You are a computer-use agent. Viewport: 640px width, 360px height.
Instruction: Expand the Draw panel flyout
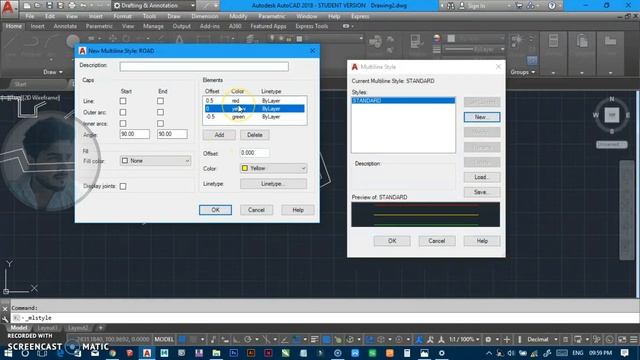coord(53,72)
